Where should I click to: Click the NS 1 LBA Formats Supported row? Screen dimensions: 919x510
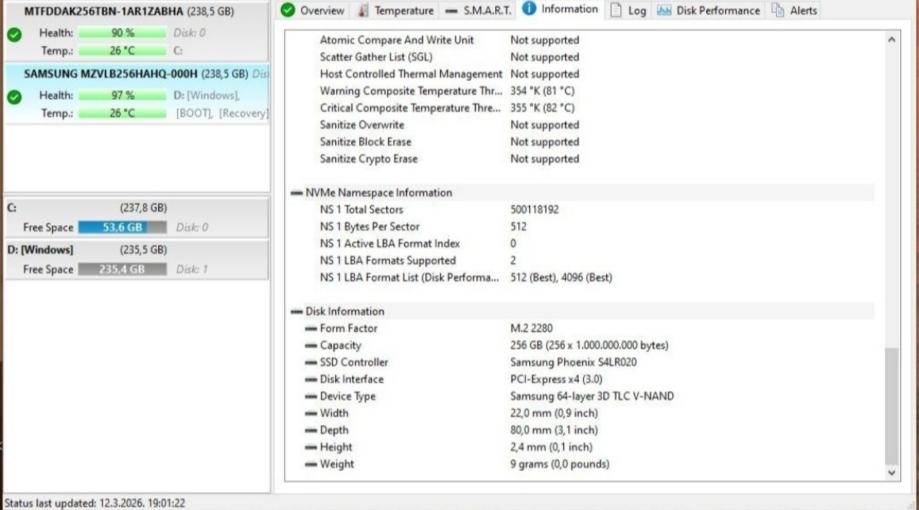click(x=582, y=261)
